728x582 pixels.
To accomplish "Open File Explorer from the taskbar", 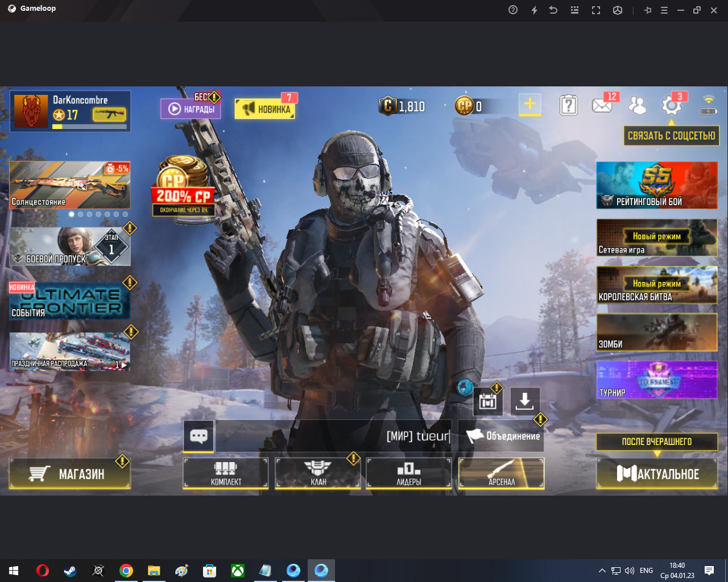I will pyautogui.click(x=154, y=571).
